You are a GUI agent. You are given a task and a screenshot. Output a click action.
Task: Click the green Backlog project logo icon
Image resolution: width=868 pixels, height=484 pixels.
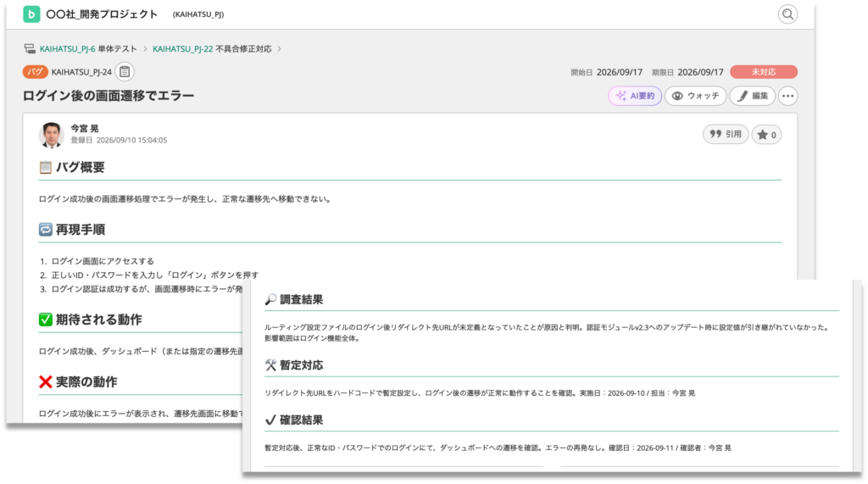31,14
